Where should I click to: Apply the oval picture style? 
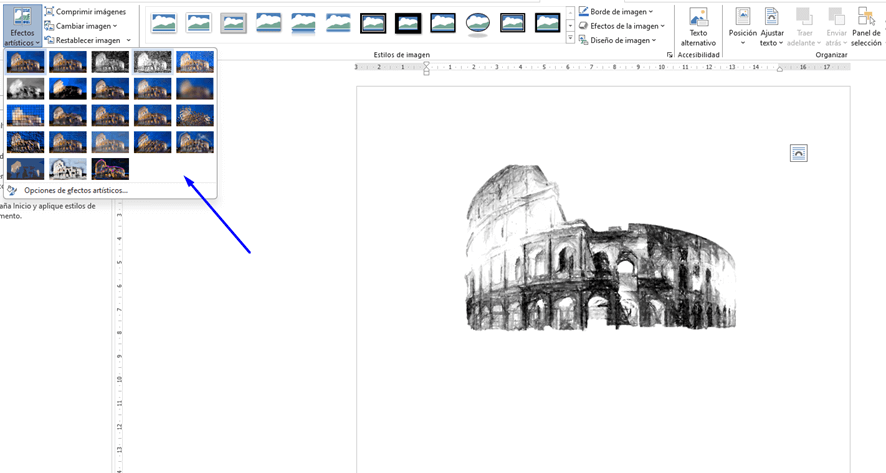478,22
